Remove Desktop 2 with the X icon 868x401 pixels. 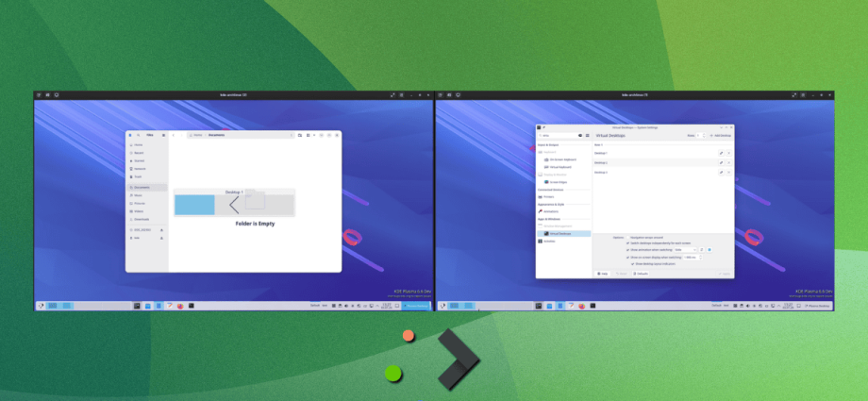729,163
